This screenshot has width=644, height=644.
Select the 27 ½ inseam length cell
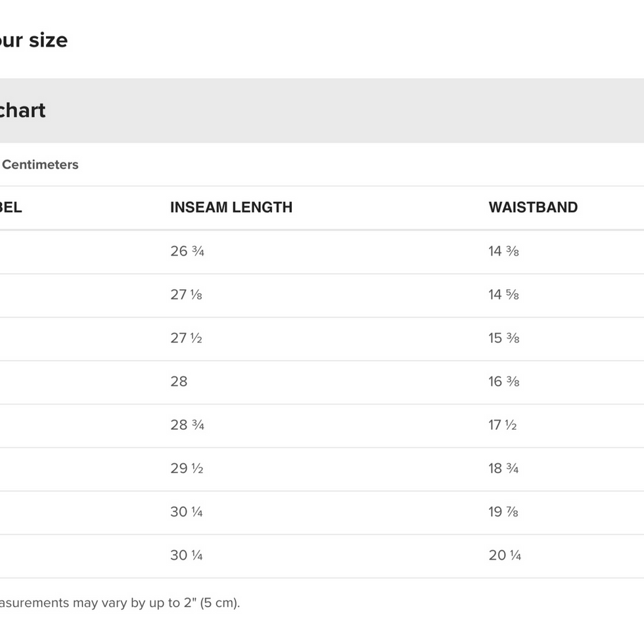coord(186,338)
